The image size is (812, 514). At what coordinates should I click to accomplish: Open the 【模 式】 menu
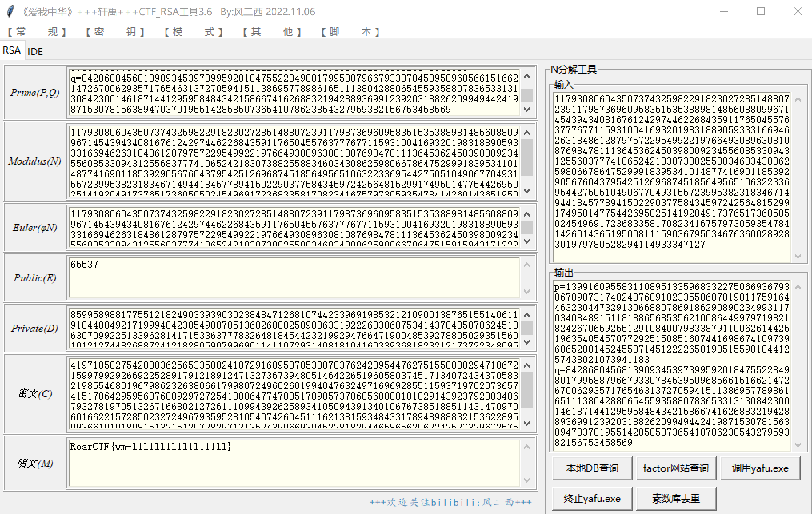point(194,32)
